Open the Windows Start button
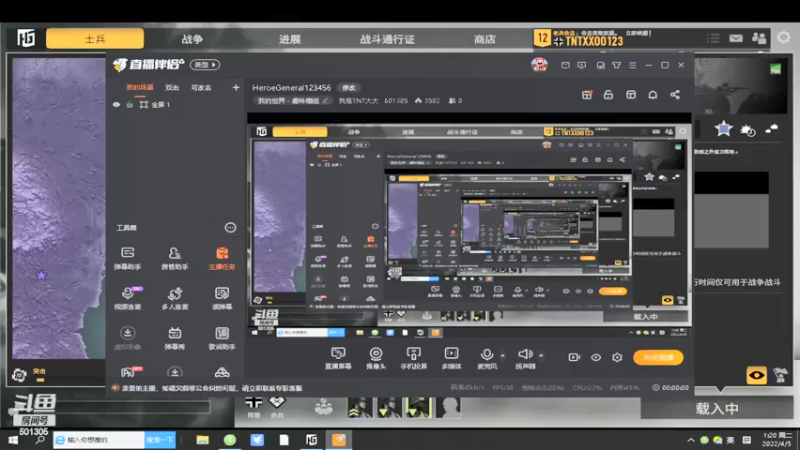 (13, 440)
